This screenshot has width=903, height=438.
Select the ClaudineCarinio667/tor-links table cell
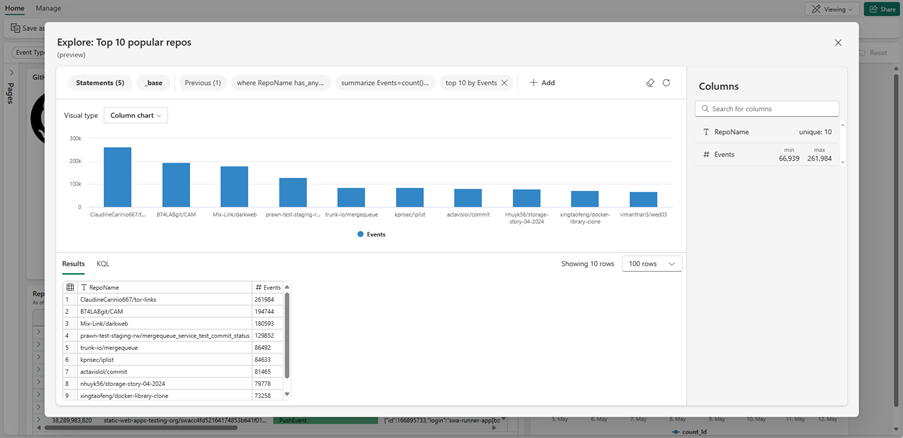coord(165,299)
